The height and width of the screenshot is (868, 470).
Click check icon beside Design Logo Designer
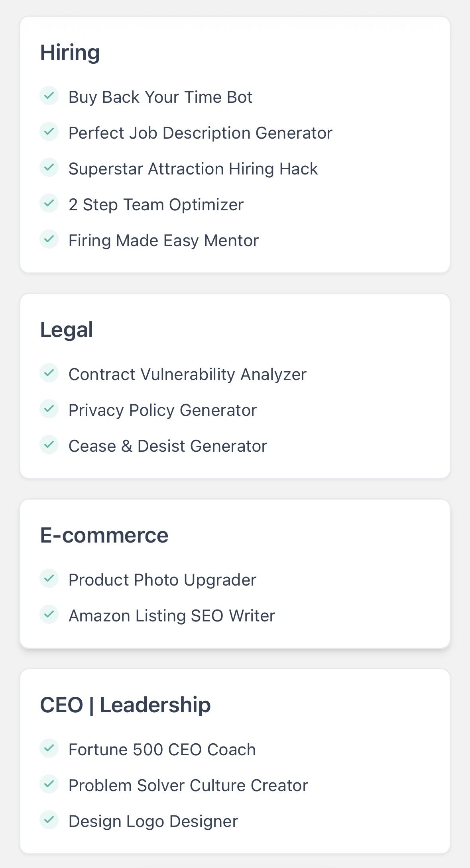click(x=49, y=820)
